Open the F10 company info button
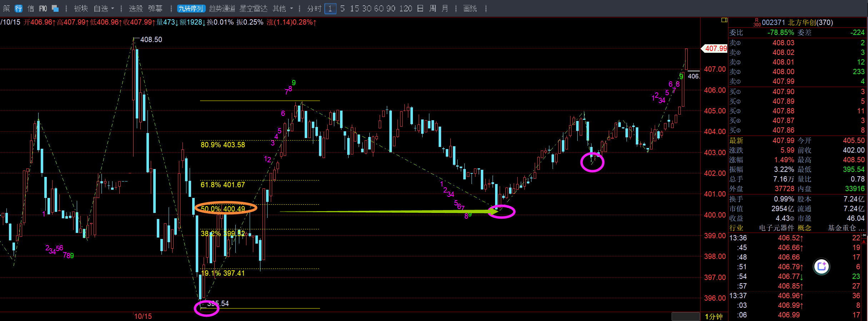Viewport: 868px width, 321px height. point(43,9)
